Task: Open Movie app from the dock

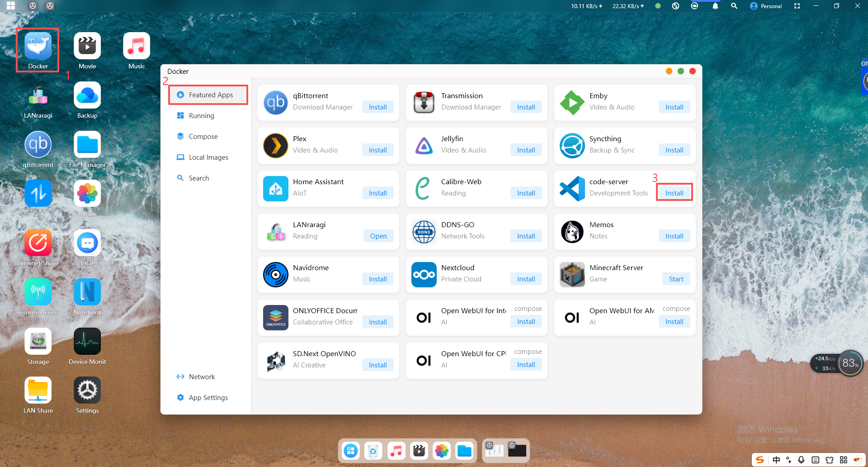Action: (x=419, y=451)
